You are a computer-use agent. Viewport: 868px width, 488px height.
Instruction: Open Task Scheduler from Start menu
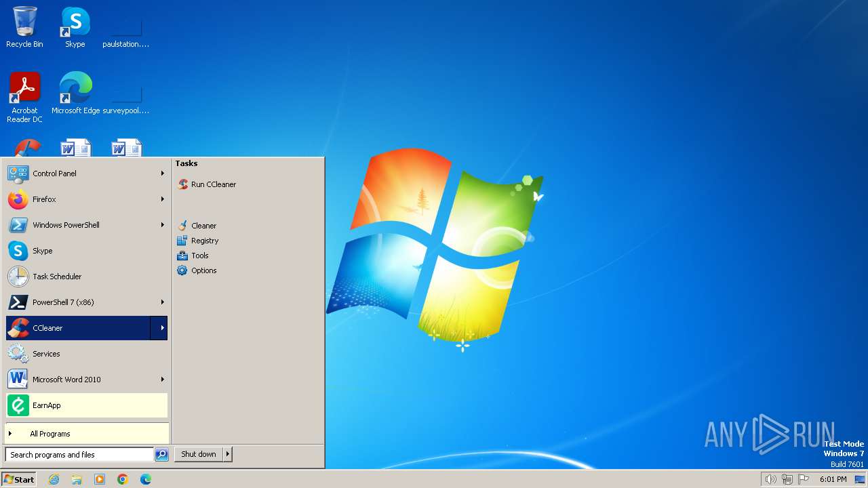86,277
